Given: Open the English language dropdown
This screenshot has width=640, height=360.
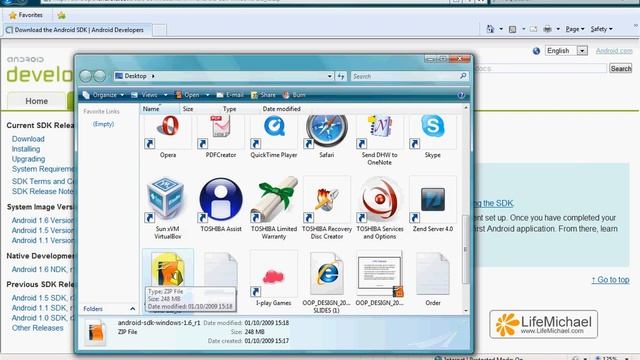Looking at the screenshot, I should pyautogui.click(x=582, y=51).
